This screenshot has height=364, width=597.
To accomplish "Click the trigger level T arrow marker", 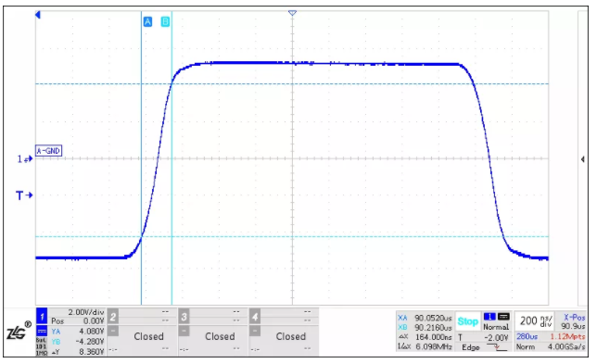I will click(24, 195).
